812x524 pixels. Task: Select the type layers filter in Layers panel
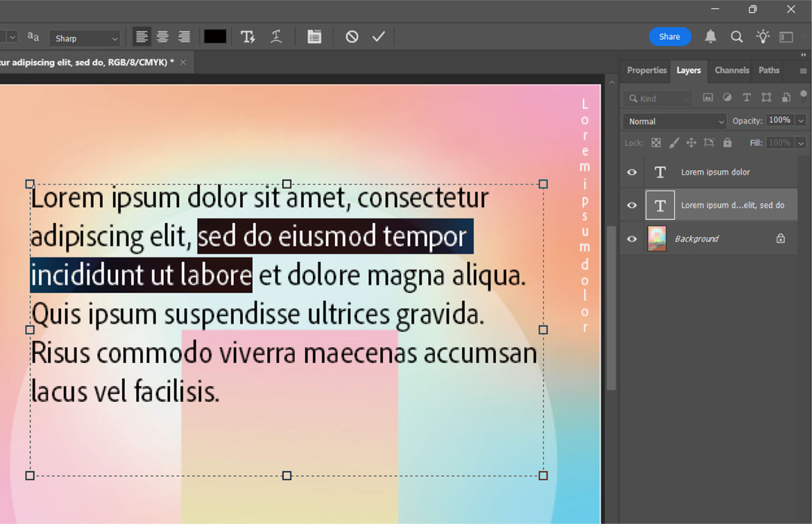[x=747, y=97]
